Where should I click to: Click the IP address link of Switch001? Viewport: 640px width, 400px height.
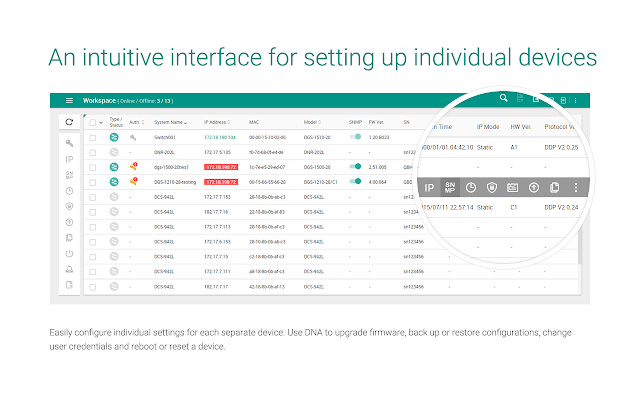[x=220, y=136]
